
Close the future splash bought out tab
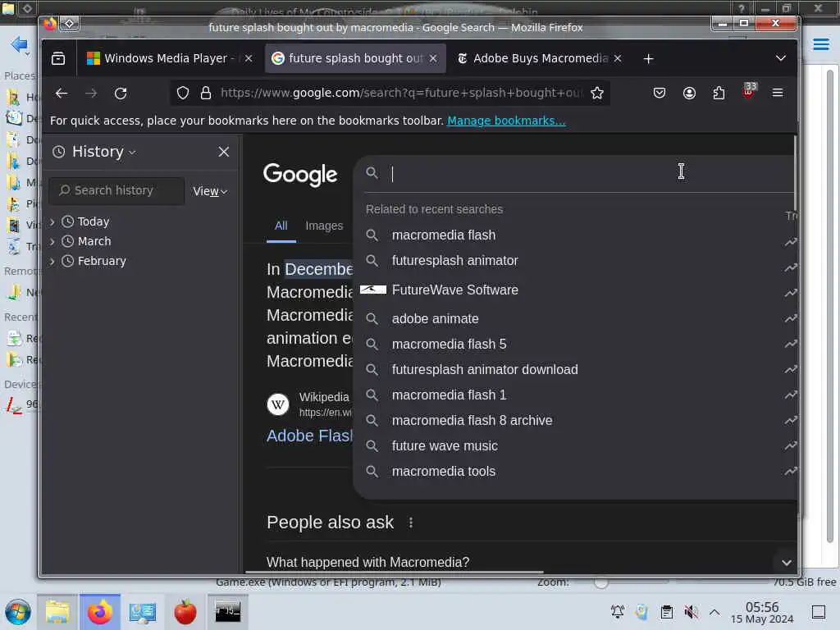433,58
